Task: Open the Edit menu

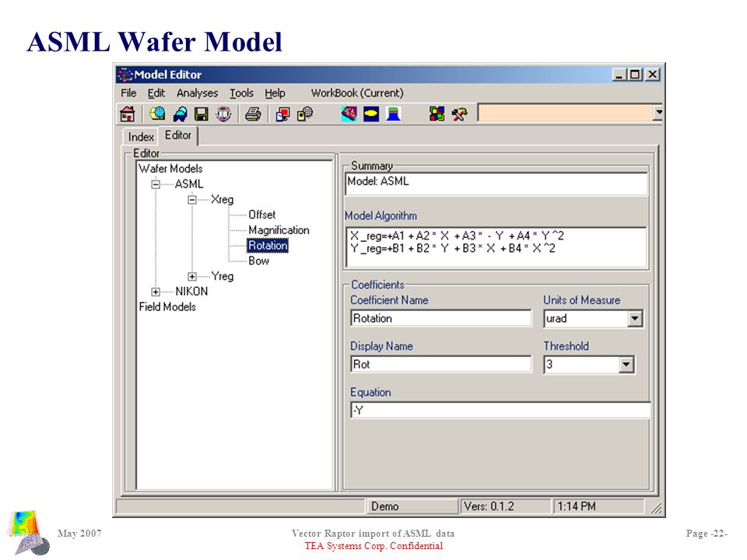Action: (x=156, y=93)
